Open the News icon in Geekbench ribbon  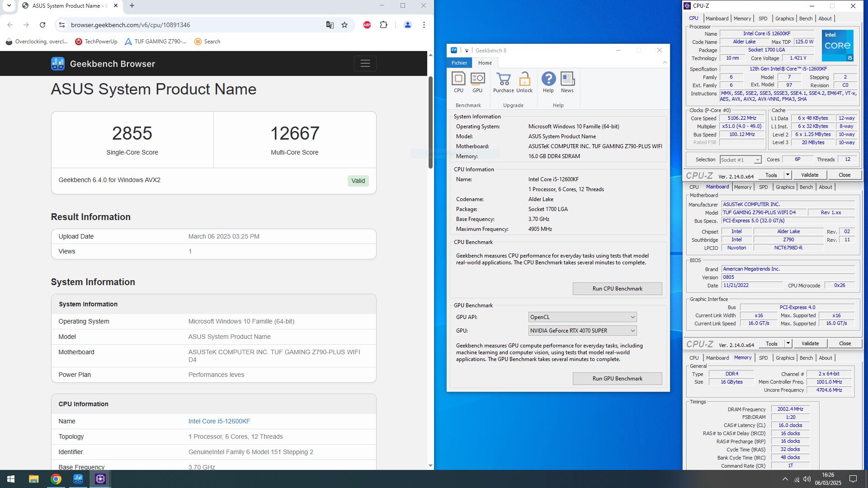click(567, 83)
